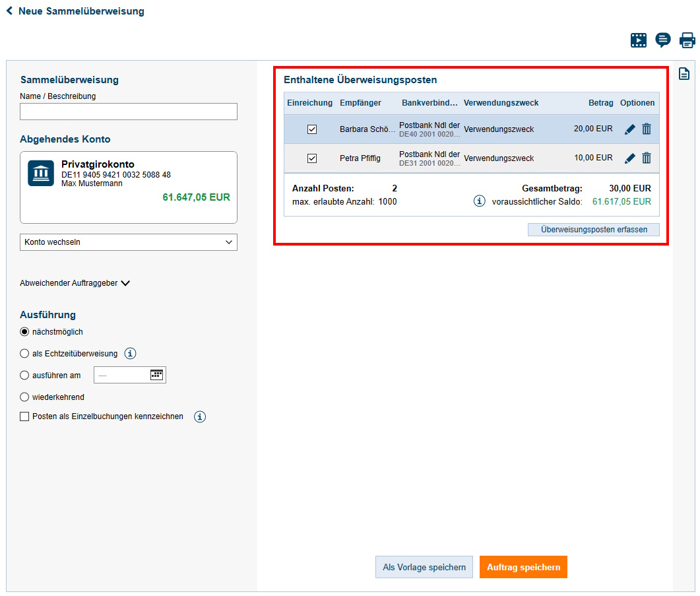The image size is (700, 596).
Task: Click Auftrag speichern button
Action: pos(523,567)
